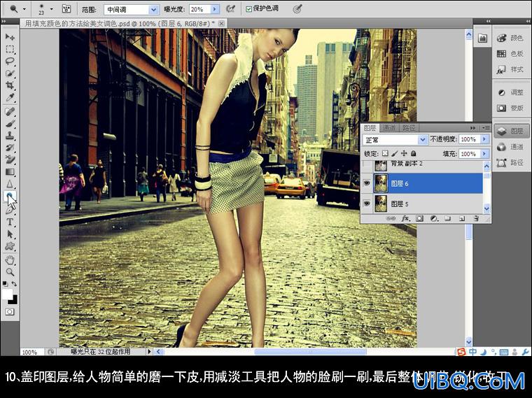
Task: Click Add layer style fx icon
Action: pos(405,219)
